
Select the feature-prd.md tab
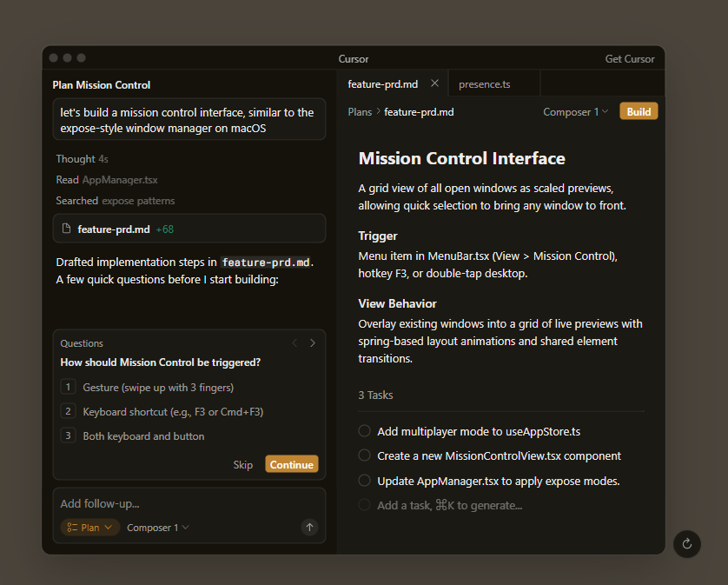coord(382,84)
